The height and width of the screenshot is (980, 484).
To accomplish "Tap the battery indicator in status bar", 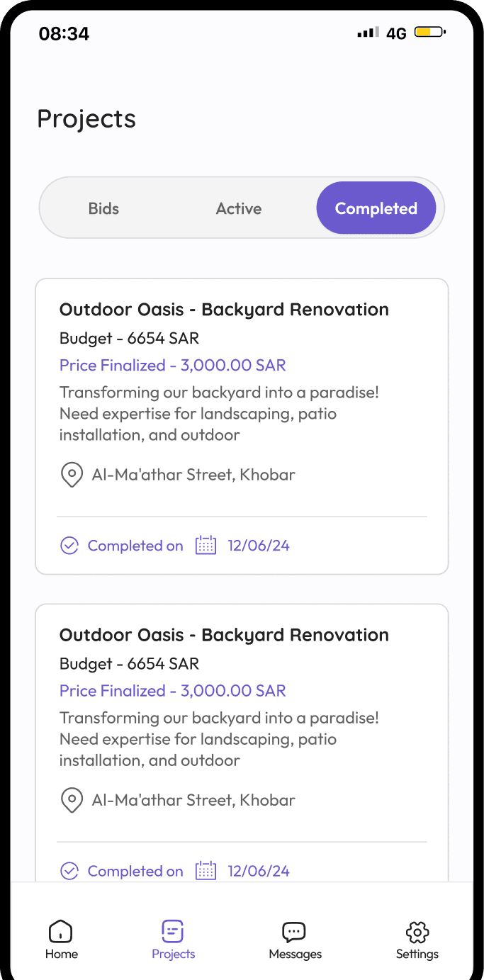I will click(x=430, y=33).
